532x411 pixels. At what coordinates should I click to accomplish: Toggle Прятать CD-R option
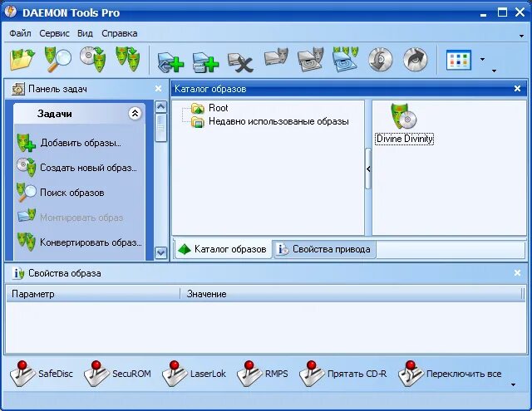343,374
